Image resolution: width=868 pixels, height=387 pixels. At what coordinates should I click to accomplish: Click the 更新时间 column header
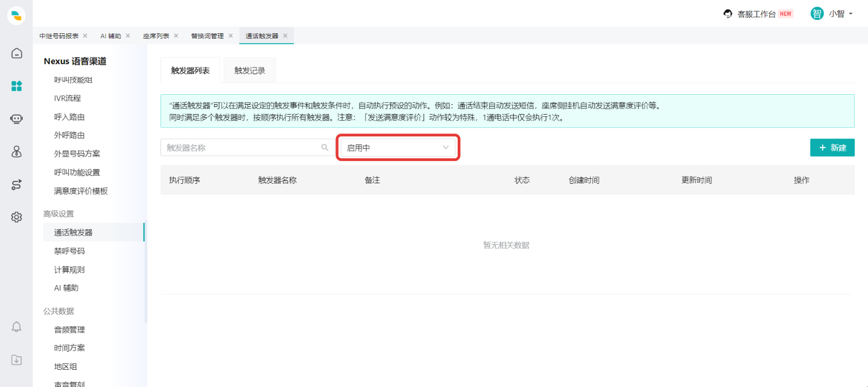(696, 180)
